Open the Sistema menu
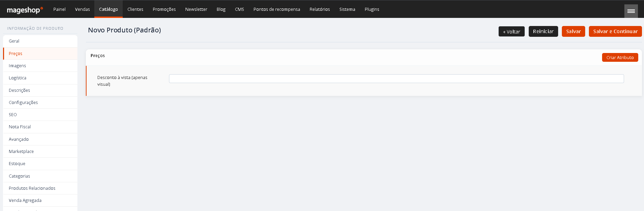The width and height of the screenshot is (644, 211). tap(347, 9)
